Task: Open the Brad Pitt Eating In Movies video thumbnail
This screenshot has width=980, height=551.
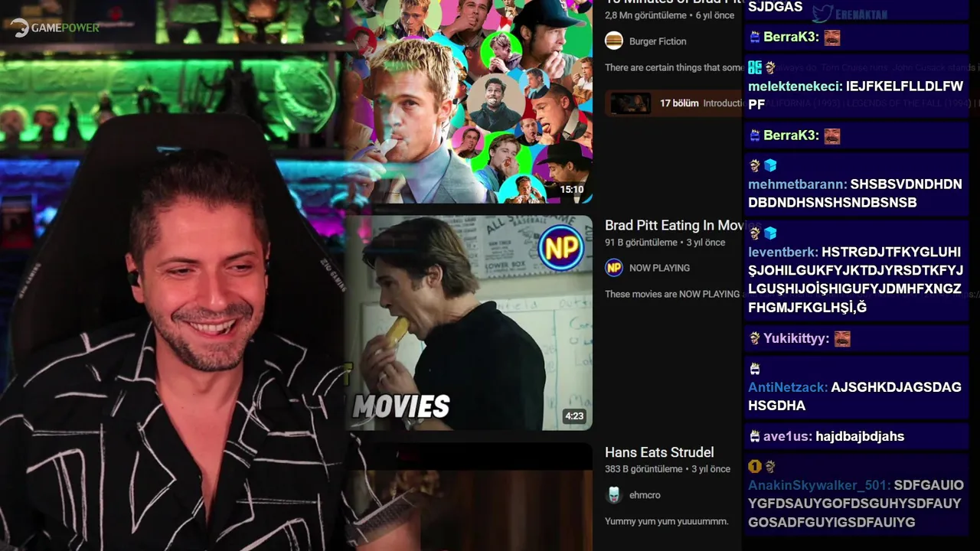Action: coord(468,322)
